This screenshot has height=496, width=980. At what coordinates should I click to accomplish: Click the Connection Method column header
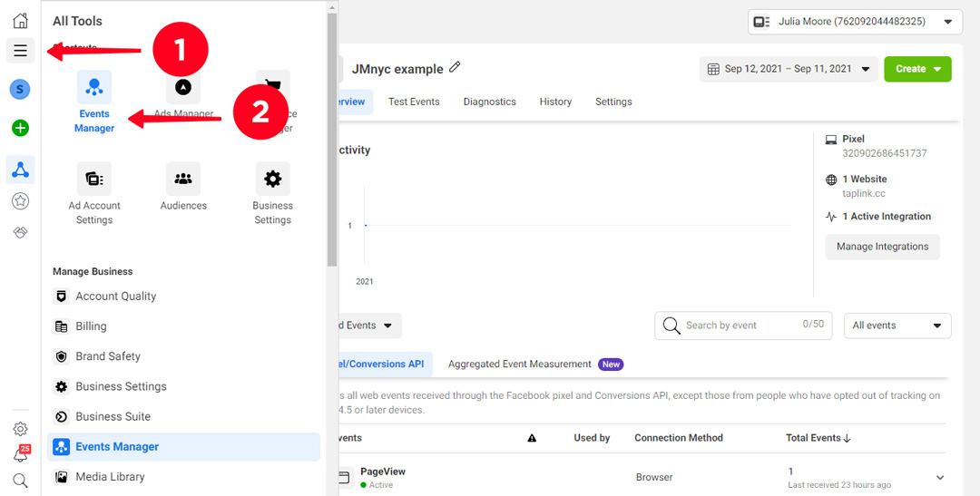679,438
